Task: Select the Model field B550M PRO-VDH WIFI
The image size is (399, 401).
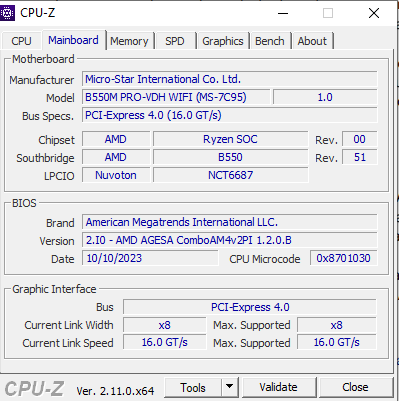Action: pyautogui.click(x=176, y=97)
